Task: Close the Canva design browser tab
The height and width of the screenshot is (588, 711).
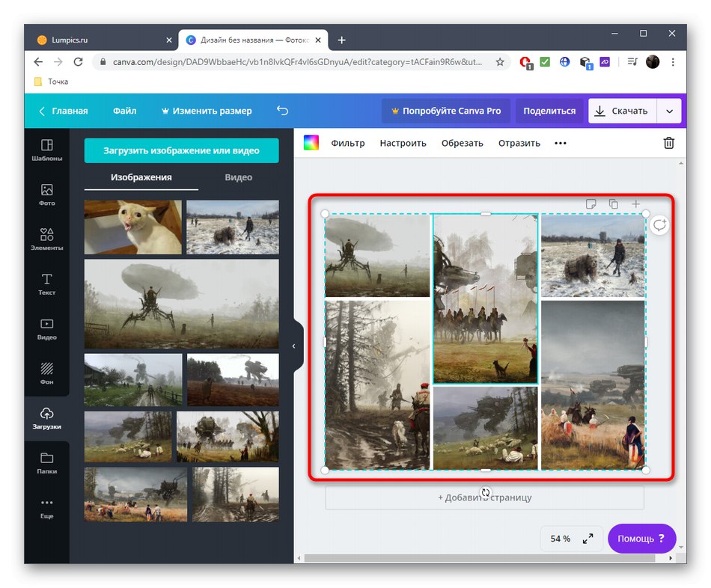Action: pos(318,40)
